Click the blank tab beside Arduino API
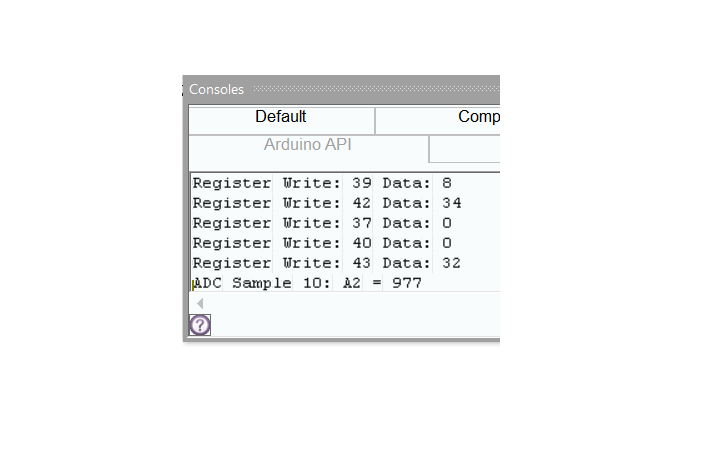 pos(464,148)
